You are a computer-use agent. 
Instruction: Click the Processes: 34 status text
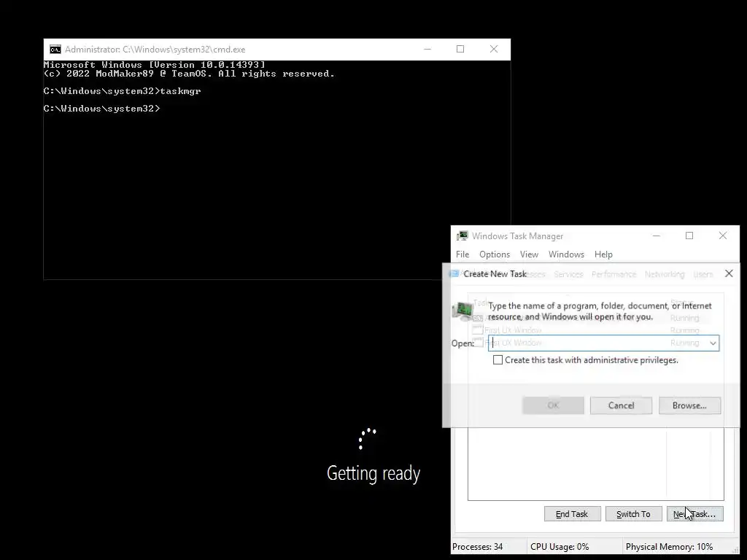click(x=477, y=547)
